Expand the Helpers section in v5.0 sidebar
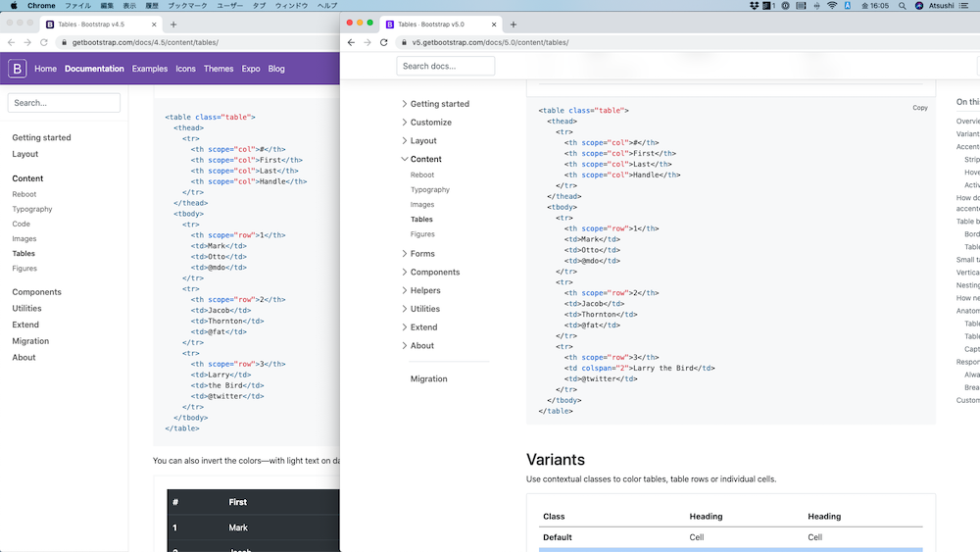This screenshot has width=980, height=552. click(x=420, y=290)
